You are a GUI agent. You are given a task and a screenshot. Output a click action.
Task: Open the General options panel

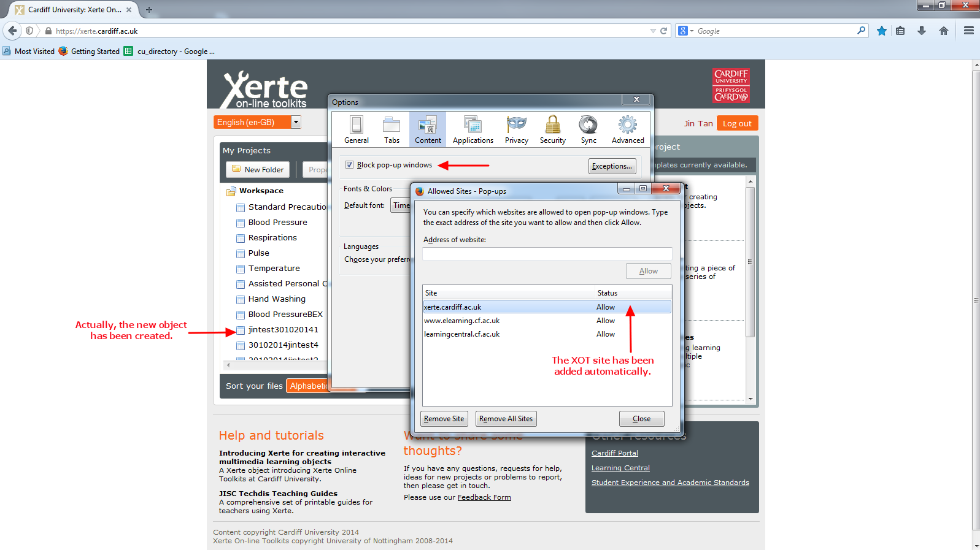point(357,129)
